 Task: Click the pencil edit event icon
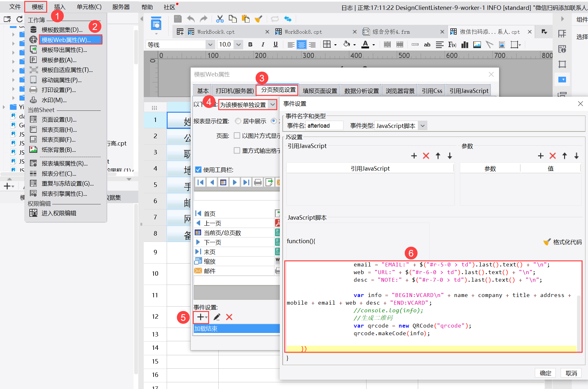[x=217, y=317]
